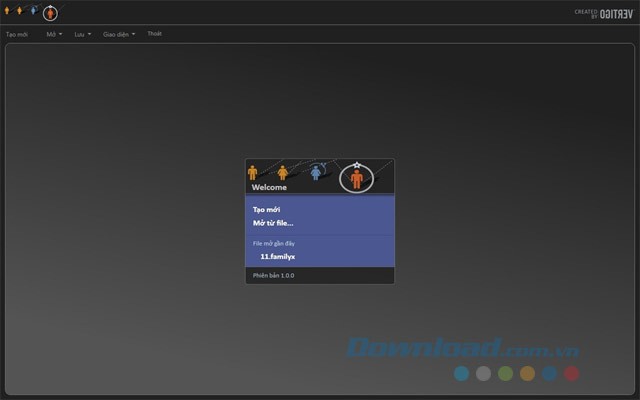Select Mở từ file... in Welcome dialog
The height and width of the screenshot is (400, 640).
coord(273,223)
